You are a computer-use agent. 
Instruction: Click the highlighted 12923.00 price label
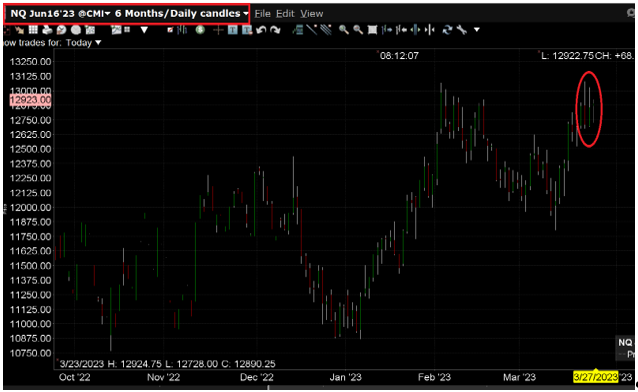pos(30,100)
